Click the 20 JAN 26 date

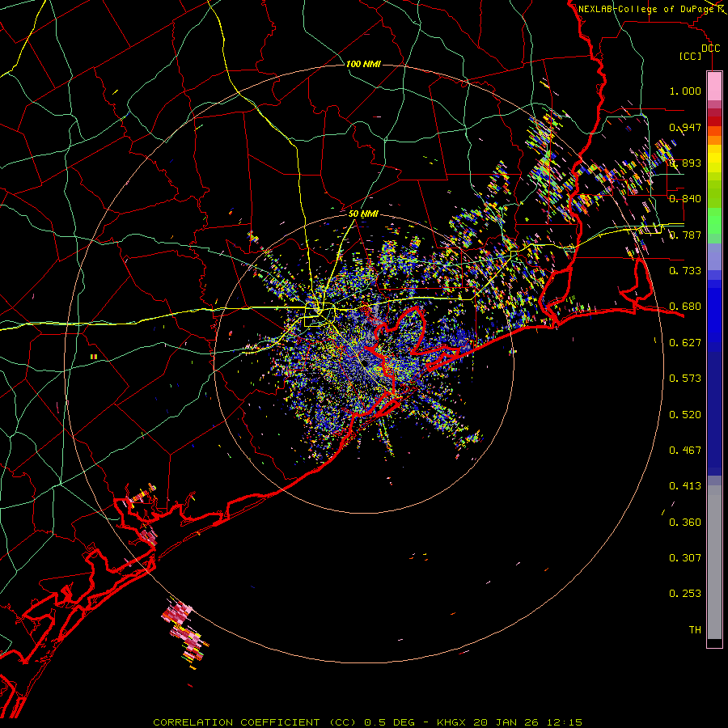(x=506, y=722)
